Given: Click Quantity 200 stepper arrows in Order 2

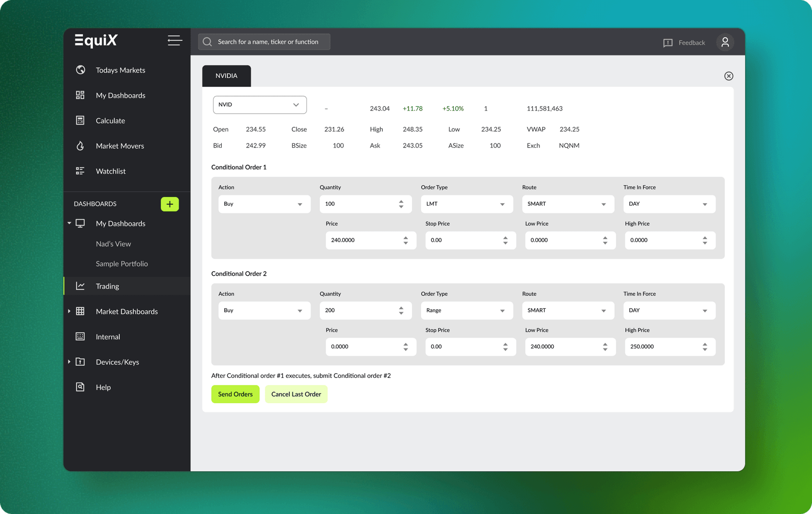Looking at the screenshot, I should point(401,310).
